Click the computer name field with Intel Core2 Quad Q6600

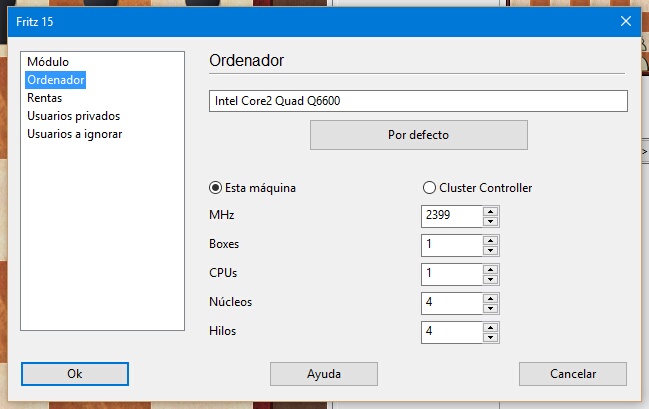418,101
